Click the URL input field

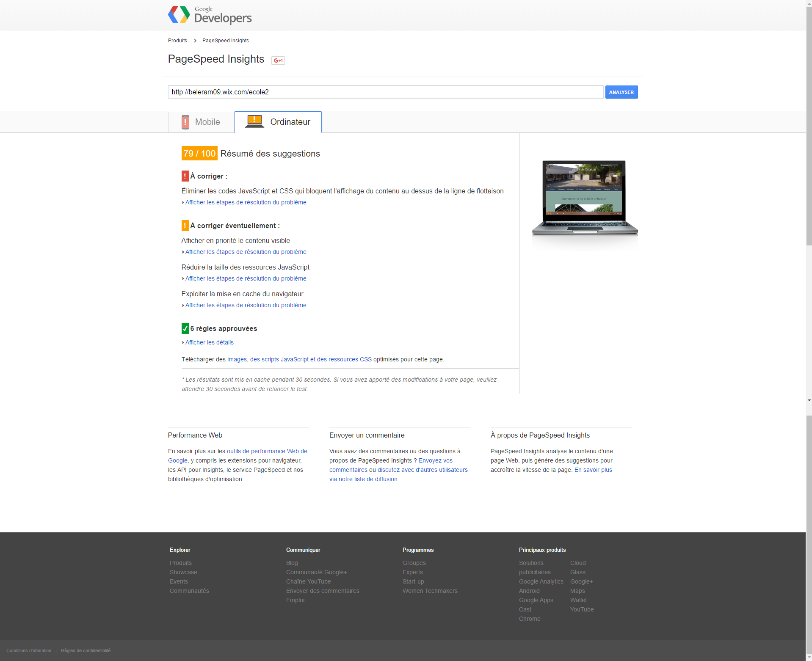tap(386, 92)
